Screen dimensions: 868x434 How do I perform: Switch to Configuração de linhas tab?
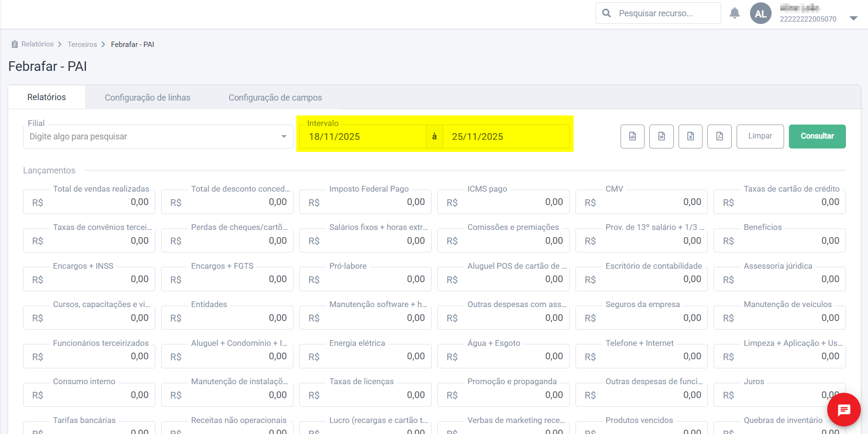click(x=147, y=98)
